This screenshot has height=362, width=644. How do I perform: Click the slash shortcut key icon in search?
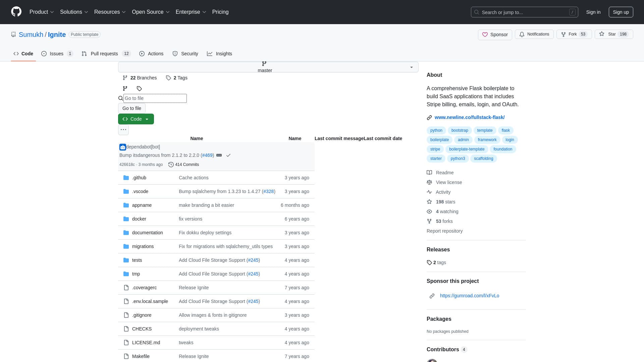coord(572,12)
